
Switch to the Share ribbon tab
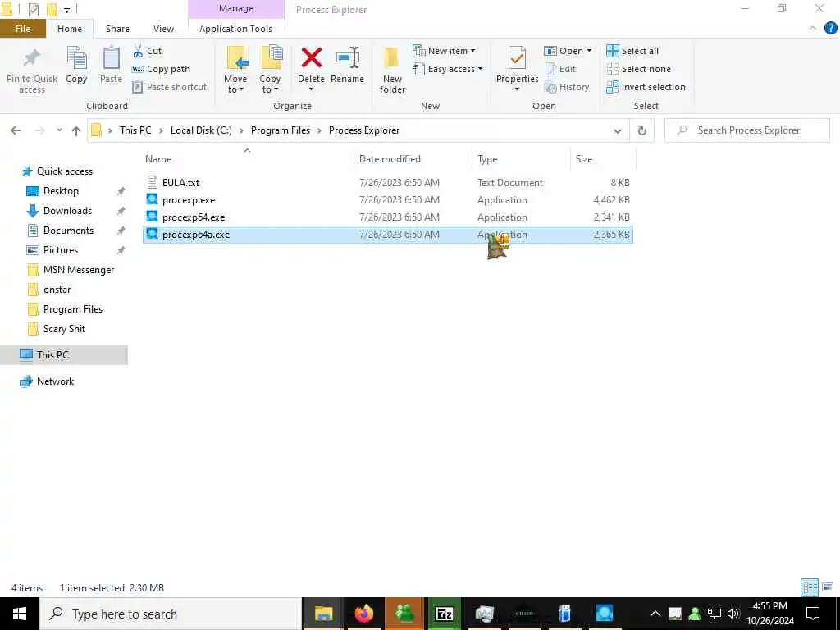[117, 29]
